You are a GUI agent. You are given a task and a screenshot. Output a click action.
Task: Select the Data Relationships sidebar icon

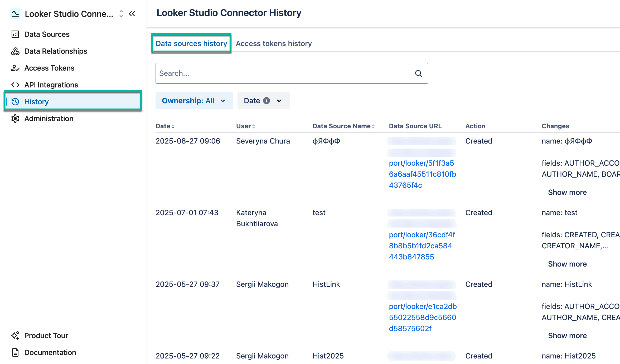coord(15,51)
